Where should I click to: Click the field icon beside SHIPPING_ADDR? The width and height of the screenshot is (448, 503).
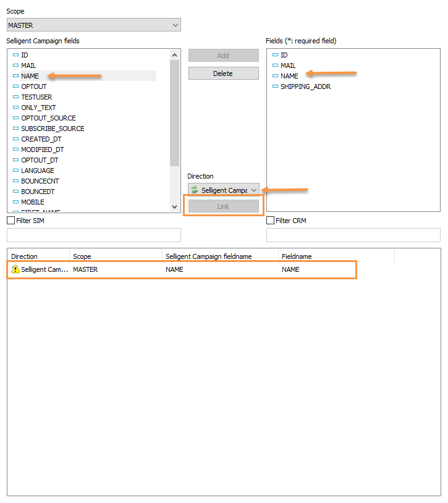click(x=275, y=86)
